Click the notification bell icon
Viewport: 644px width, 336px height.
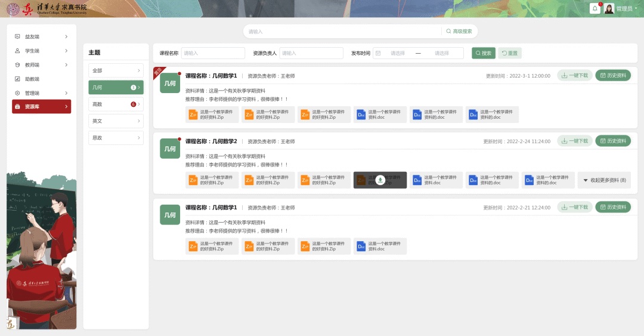(595, 8)
